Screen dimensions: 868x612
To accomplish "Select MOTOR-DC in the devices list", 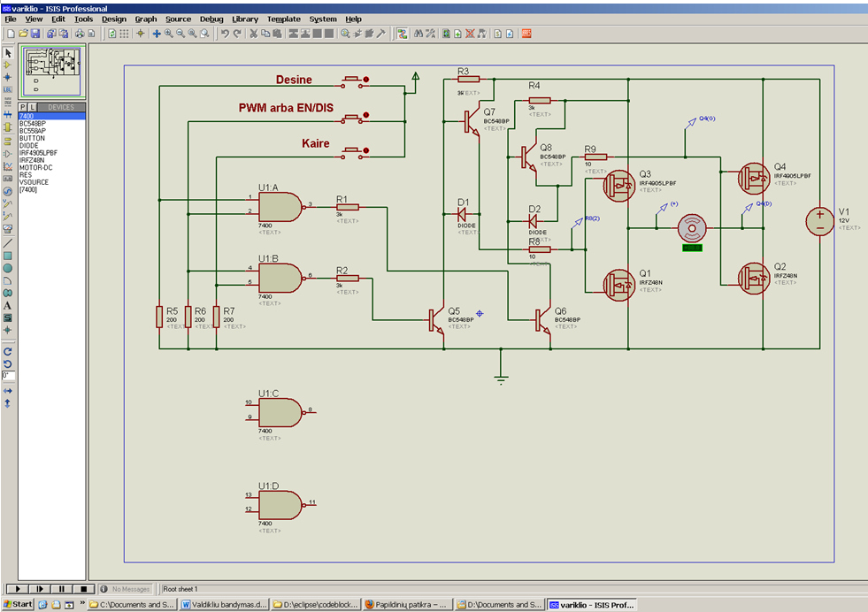I will [52, 168].
